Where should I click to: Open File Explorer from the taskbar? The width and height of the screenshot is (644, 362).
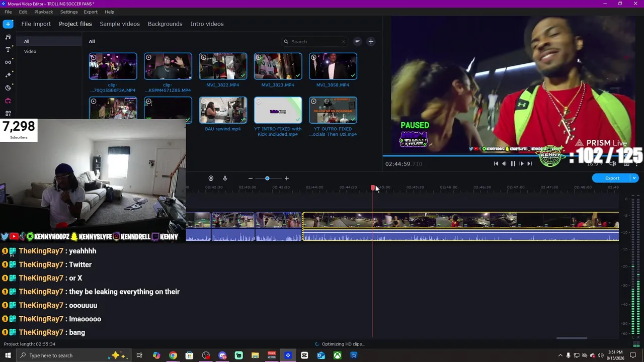point(255,355)
